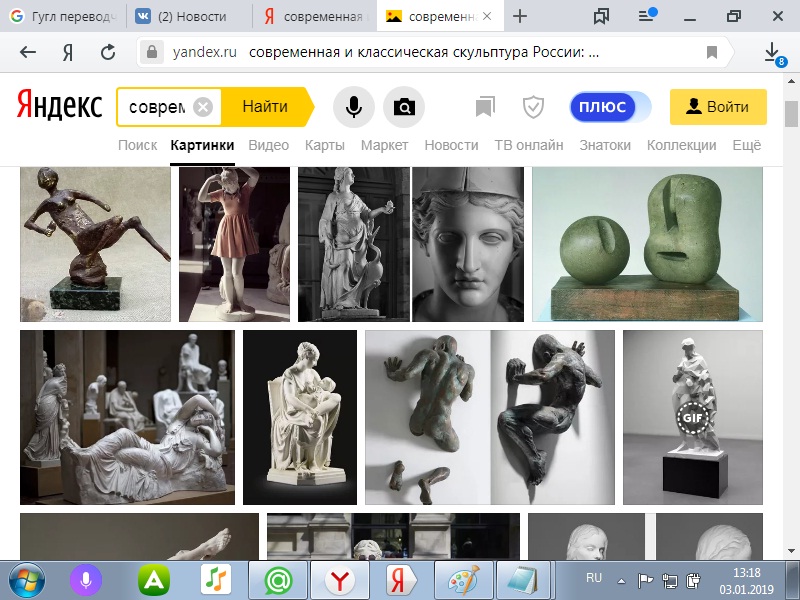The height and width of the screenshot is (600, 800).
Task: Open Paint palette icon in taskbar
Action: point(464,581)
